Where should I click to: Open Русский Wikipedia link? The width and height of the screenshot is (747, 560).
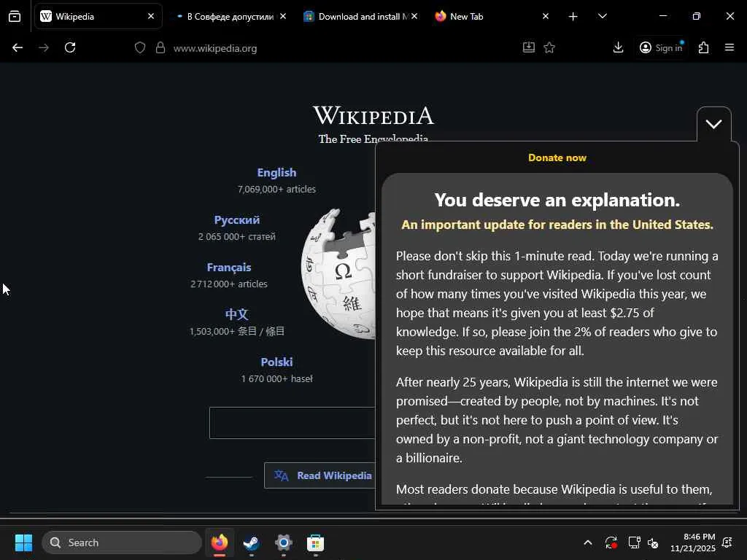[237, 220]
